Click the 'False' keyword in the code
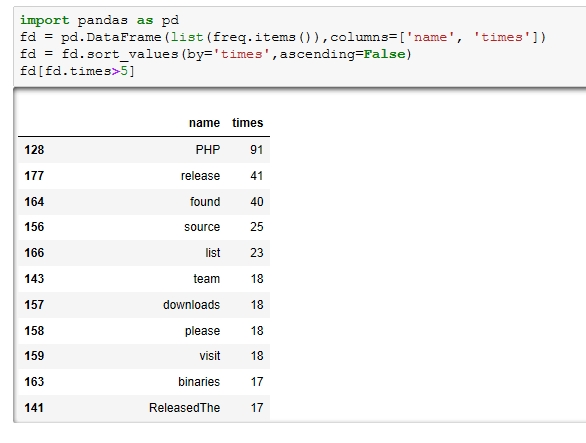This screenshot has height=443, width=586. (385, 55)
